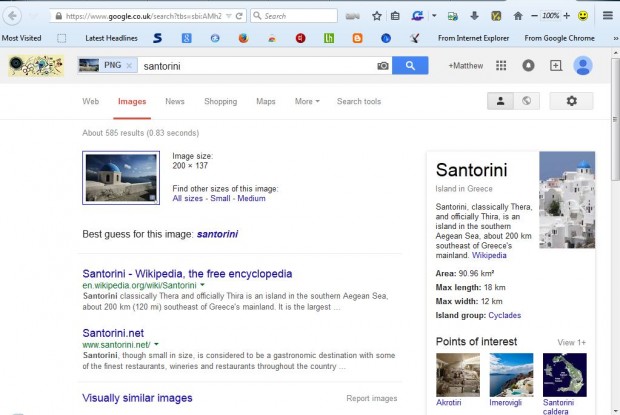Open the Firefox logo bookmark
The height and width of the screenshot is (415, 620).
pos(244,38)
